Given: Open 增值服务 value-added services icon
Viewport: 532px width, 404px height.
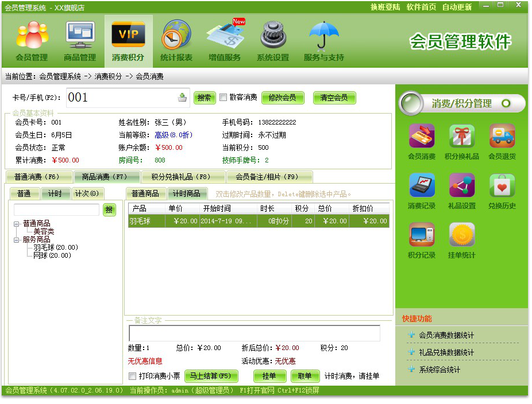Looking at the screenshot, I should click(x=225, y=40).
